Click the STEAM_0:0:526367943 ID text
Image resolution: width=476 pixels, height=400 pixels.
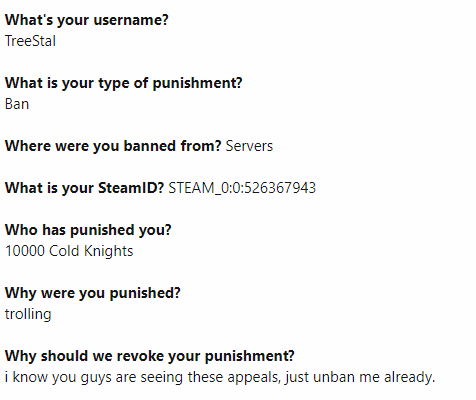pos(242,188)
